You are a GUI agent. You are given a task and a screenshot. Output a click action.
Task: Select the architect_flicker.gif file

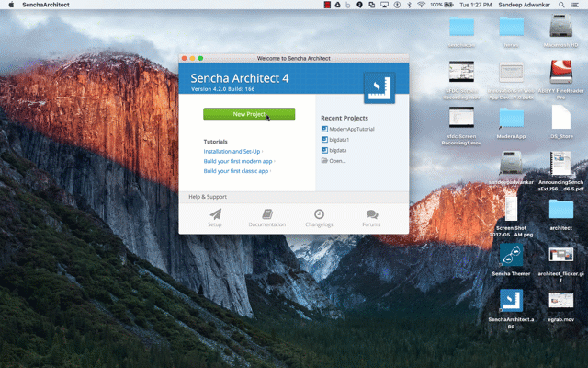pyautogui.click(x=561, y=255)
